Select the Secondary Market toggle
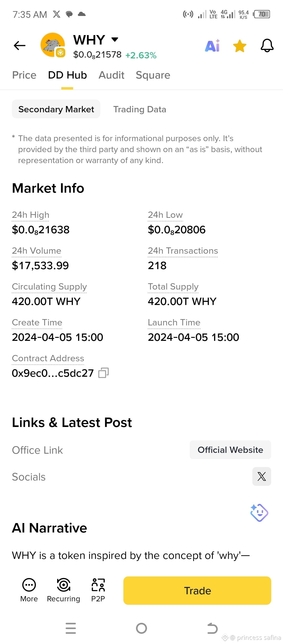 (56, 109)
